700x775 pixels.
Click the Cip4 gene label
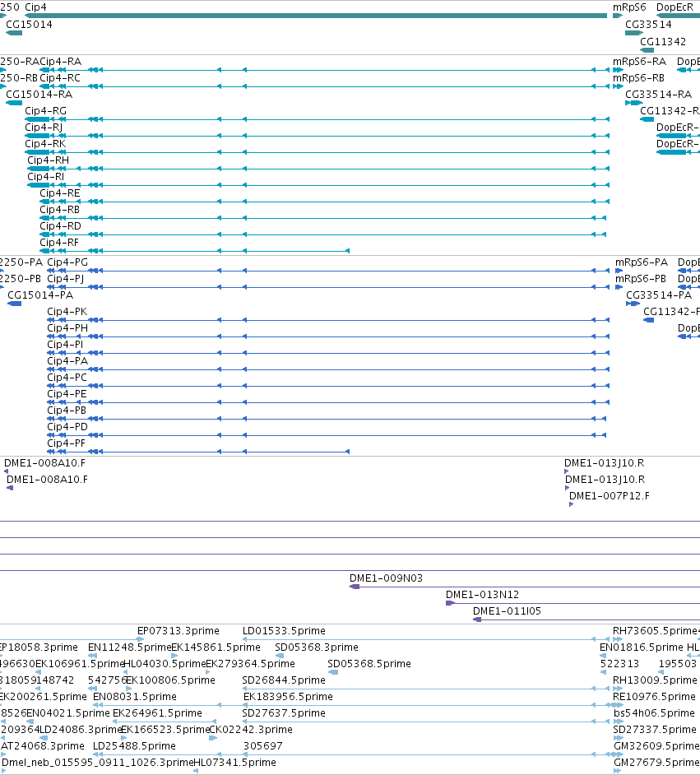pyautogui.click(x=35, y=7)
